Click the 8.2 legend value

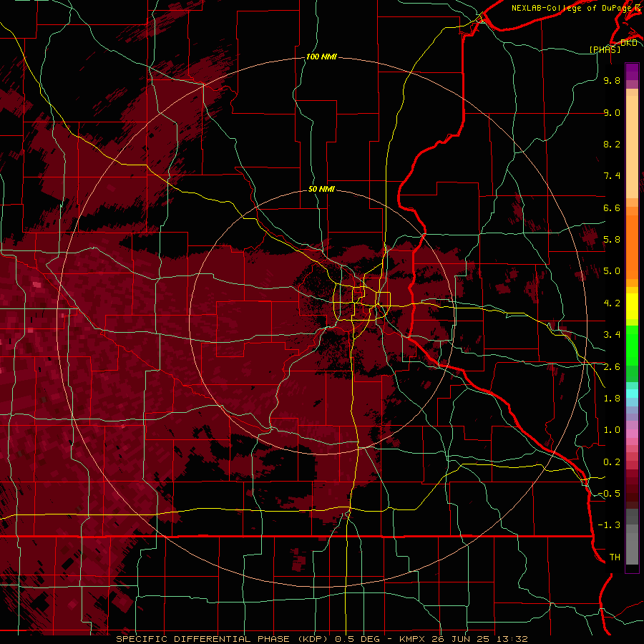coord(612,144)
